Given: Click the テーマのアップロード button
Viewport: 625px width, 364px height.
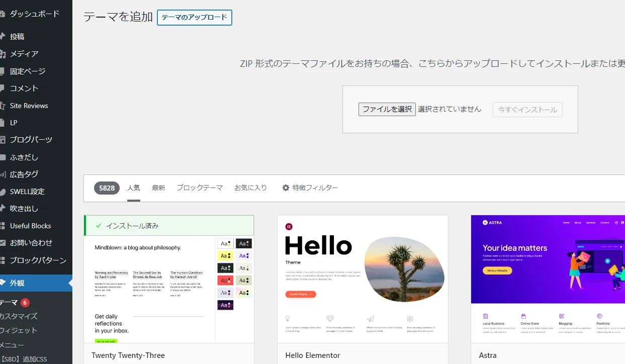Looking at the screenshot, I should (195, 17).
